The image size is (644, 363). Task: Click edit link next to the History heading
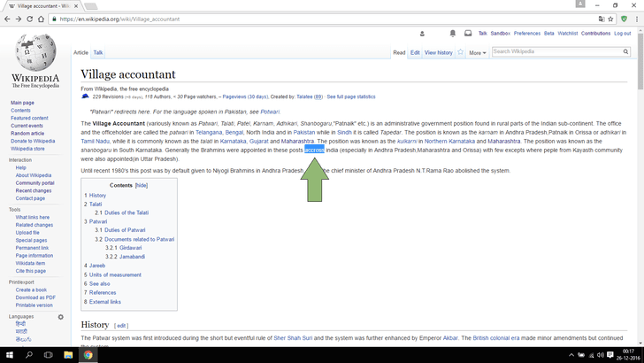pyautogui.click(x=121, y=326)
